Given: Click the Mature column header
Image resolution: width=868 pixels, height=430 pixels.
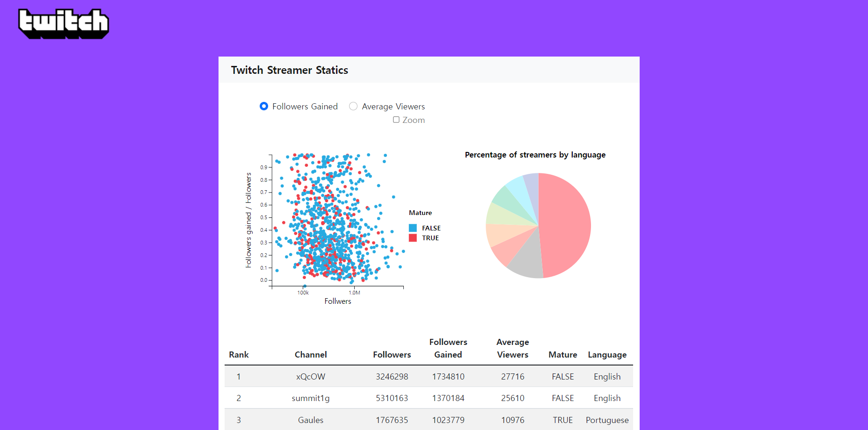Looking at the screenshot, I should 562,354.
